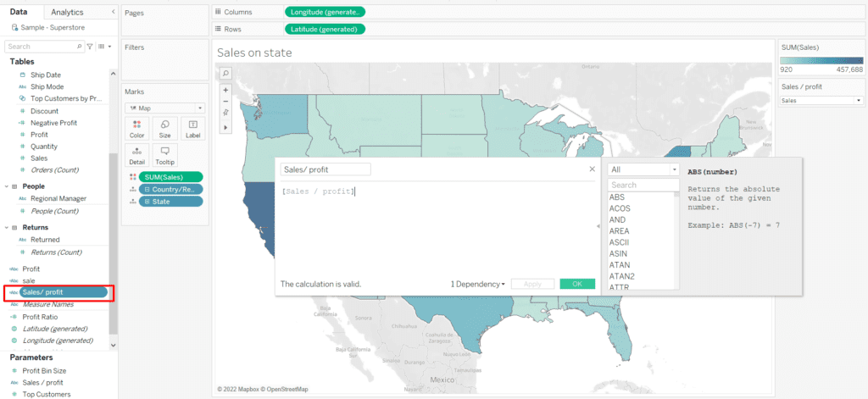Click the OK button
The image size is (868, 399).
click(x=577, y=284)
